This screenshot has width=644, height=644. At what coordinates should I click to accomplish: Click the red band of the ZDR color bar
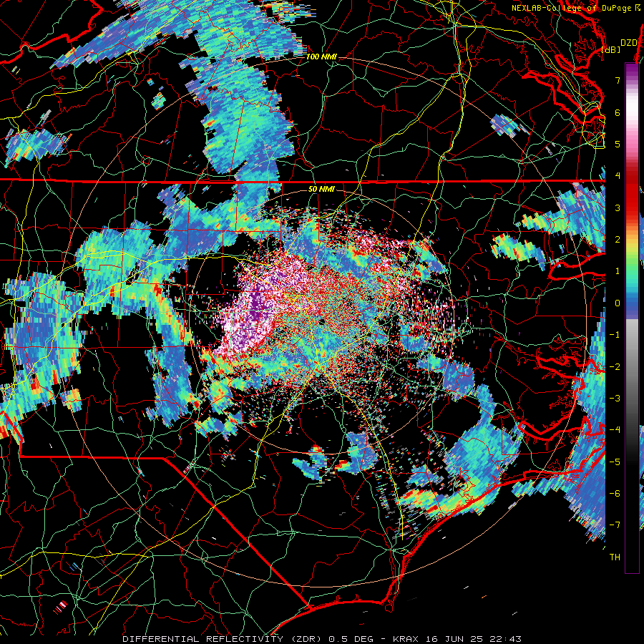click(x=632, y=189)
